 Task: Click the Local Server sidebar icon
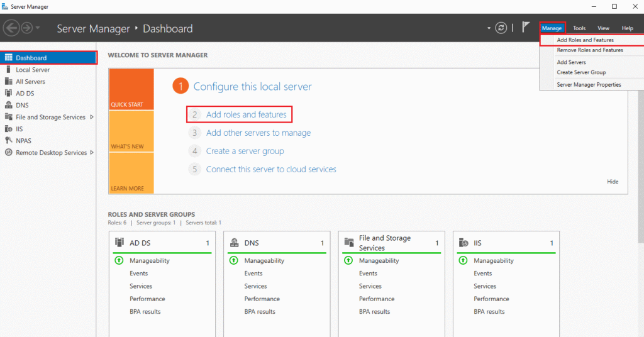[8, 69]
